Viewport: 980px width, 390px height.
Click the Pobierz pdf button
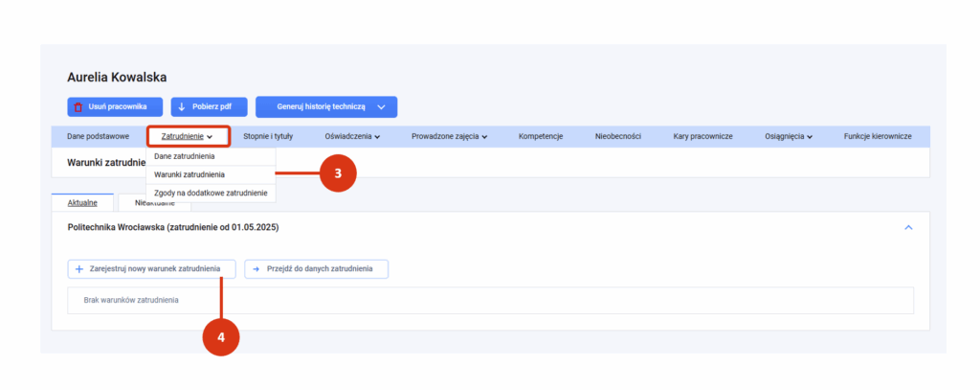pyautogui.click(x=210, y=107)
